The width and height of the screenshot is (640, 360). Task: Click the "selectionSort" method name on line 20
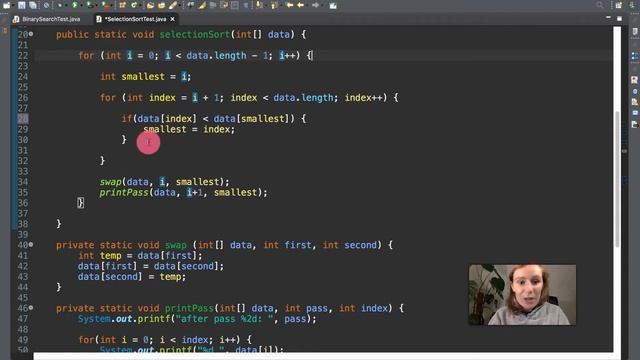pos(195,34)
